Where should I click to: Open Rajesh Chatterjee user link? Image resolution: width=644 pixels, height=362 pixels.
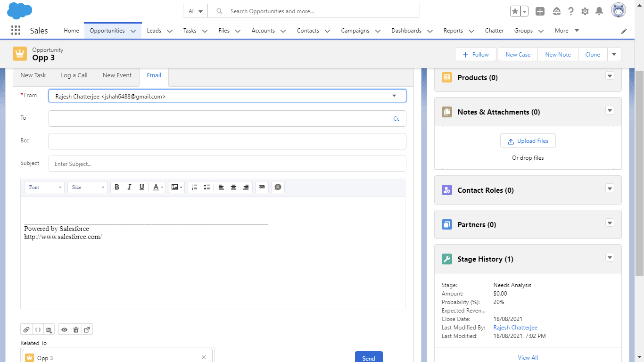[515, 328]
